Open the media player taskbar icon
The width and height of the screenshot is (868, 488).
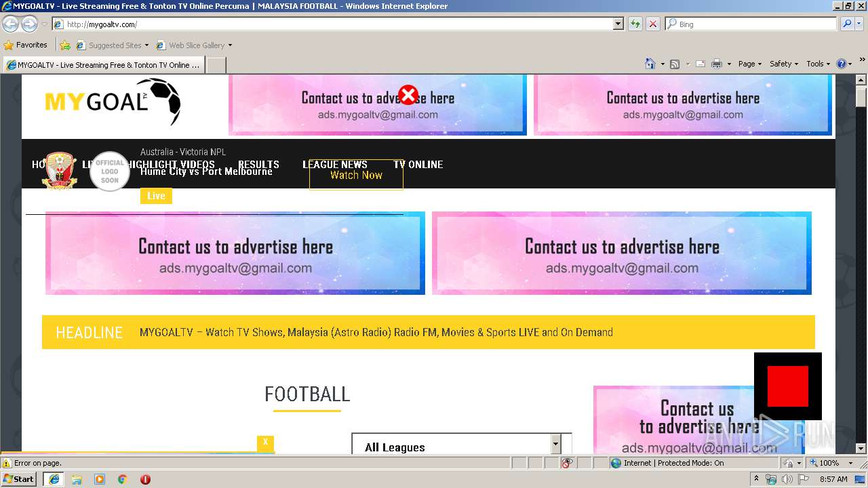click(x=100, y=479)
